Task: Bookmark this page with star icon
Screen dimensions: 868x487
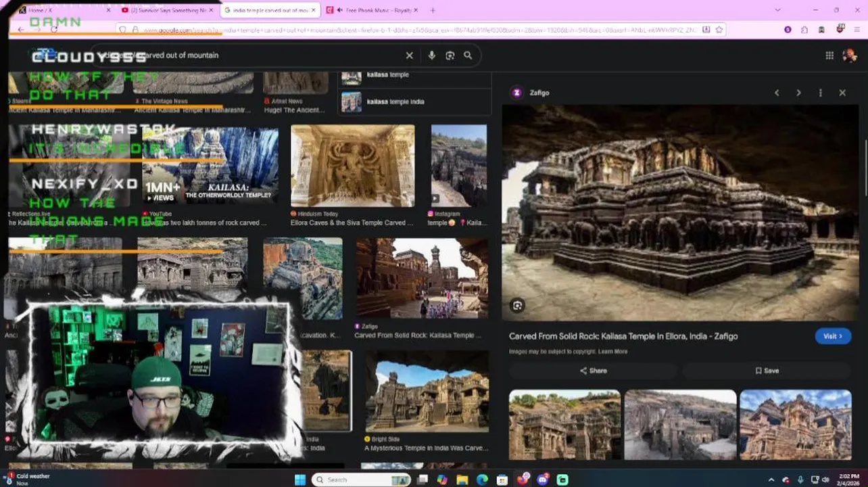Action: point(719,30)
